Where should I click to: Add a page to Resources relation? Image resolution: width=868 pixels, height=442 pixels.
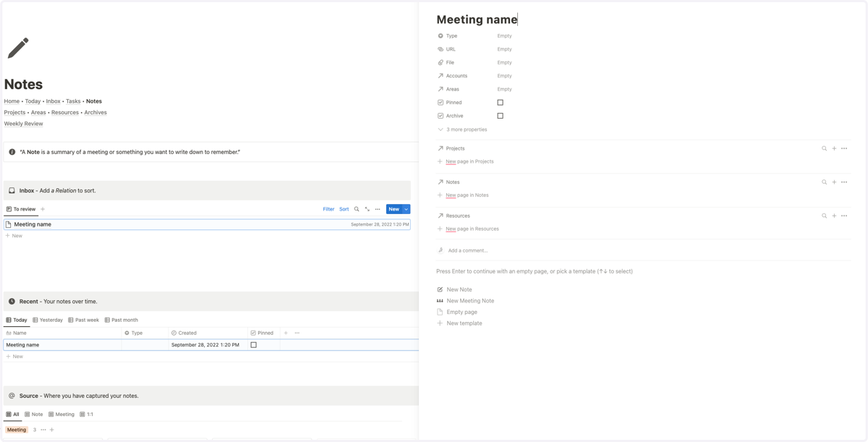(x=834, y=216)
